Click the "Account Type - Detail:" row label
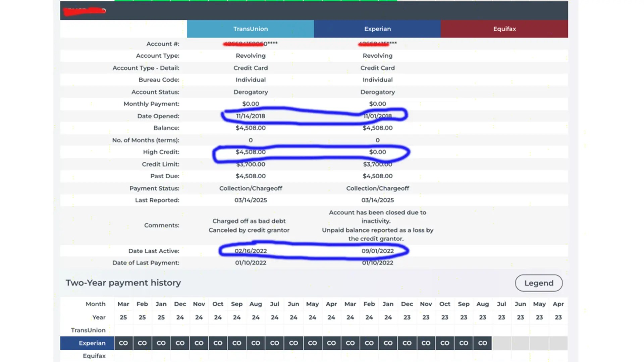The height and width of the screenshot is (362, 644). pyautogui.click(x=146, y=68)
